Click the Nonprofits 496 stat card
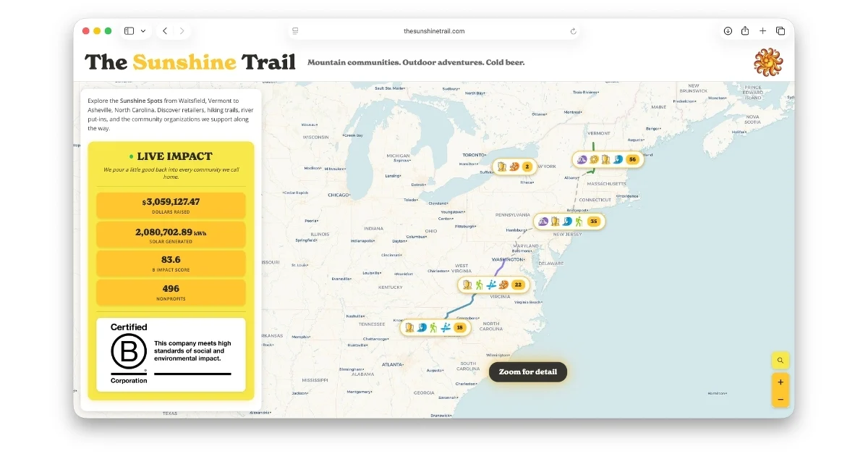Screen dimensions: 868x454 point(171,293)
